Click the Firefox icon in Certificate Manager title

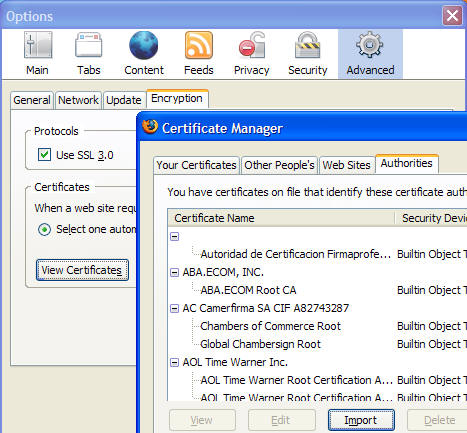pos(150,127)
